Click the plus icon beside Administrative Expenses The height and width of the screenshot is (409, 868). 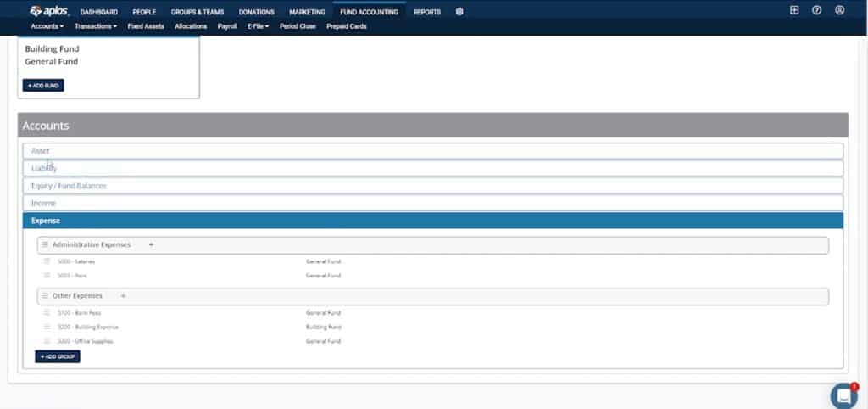pyautogui.click(x=152, y=244)
